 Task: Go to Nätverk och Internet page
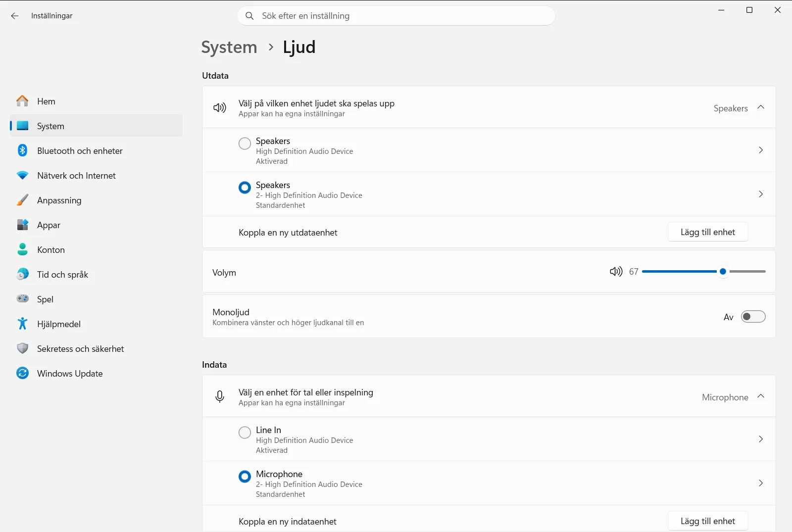point(96,175)
